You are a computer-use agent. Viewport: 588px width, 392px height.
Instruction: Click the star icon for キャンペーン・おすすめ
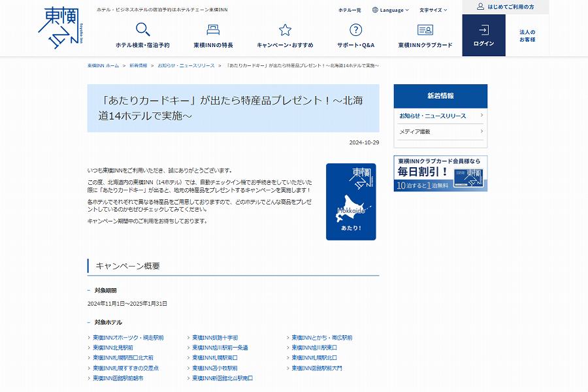point(285,29)
